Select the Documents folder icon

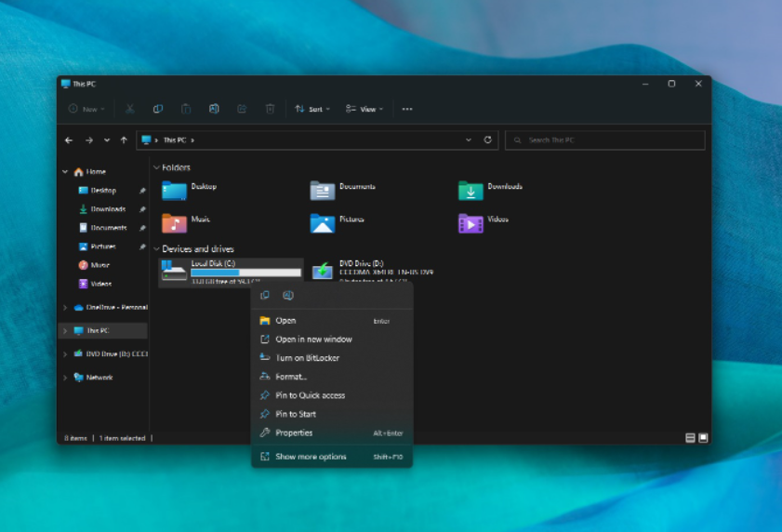coord(322,191)
